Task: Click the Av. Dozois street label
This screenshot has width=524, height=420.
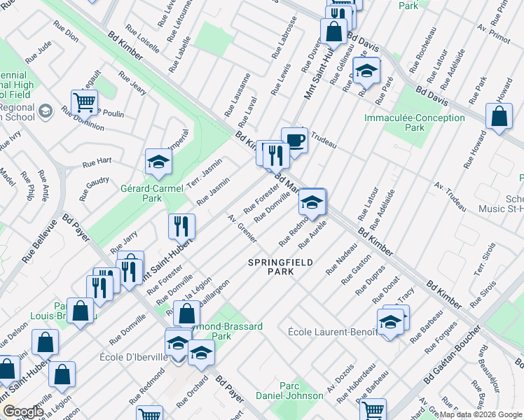Action: 340,379
